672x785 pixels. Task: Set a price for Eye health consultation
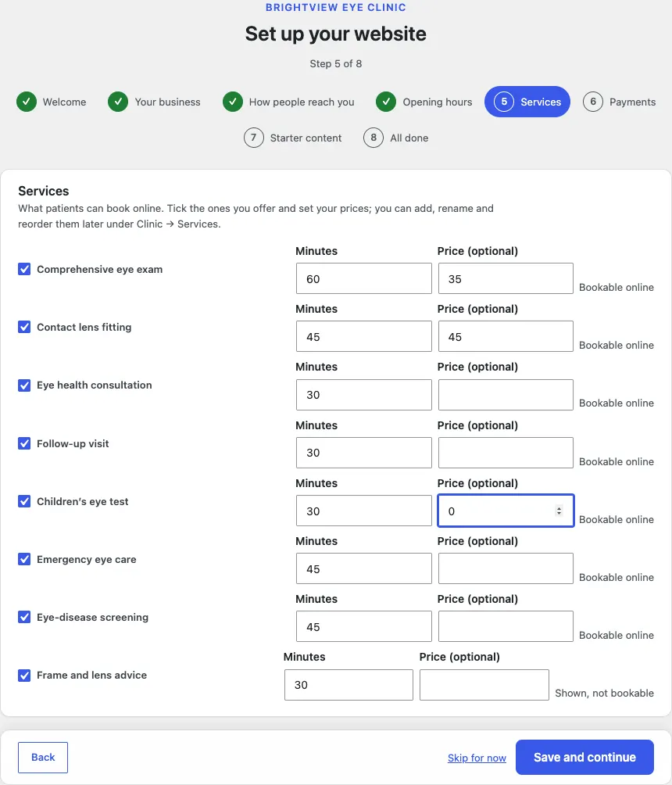click(506, 395)
